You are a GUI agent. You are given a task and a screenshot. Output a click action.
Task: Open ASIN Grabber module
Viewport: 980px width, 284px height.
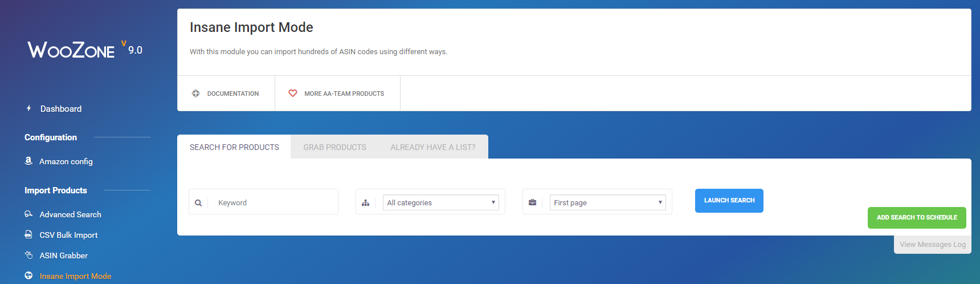pyautogui.click(x=64, y=256)
